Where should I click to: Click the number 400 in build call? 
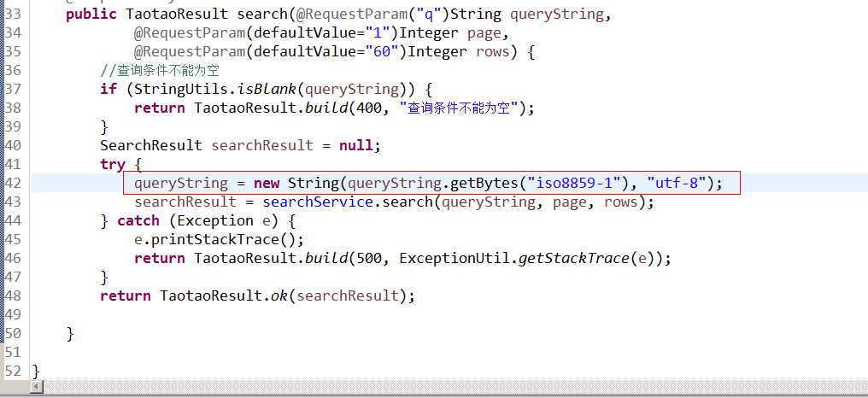[369, 108]
